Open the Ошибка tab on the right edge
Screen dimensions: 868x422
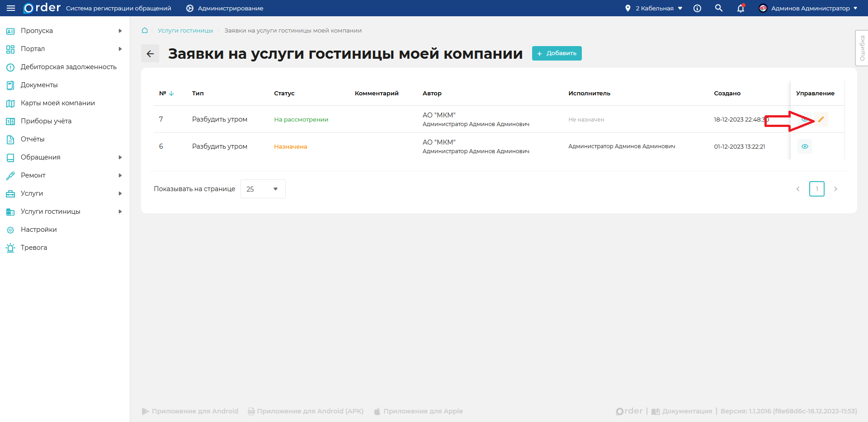(863, 47)
